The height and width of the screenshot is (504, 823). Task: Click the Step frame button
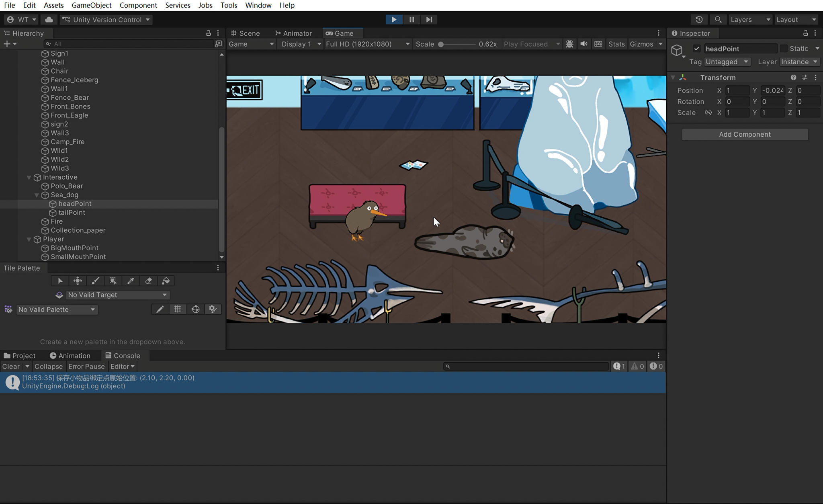point(429,19)
